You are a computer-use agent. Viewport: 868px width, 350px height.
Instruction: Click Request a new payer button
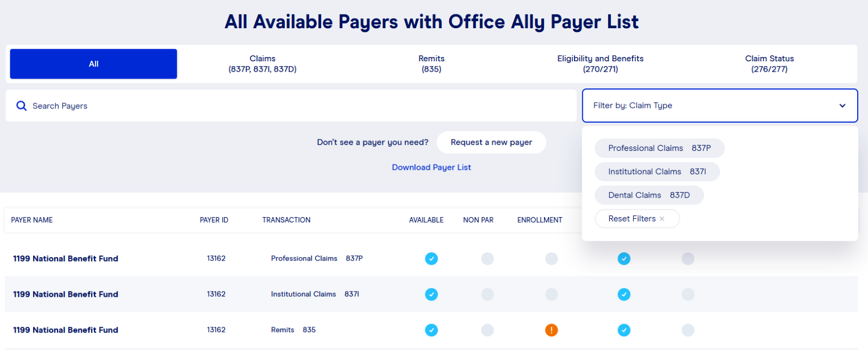[491, 142]
